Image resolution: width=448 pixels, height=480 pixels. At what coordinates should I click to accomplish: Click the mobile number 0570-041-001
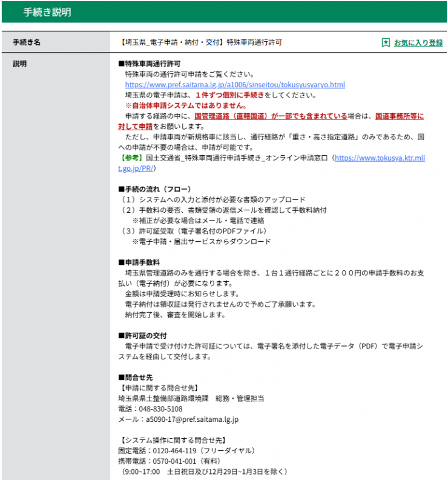pyautogui.click(x=174, y=461)
